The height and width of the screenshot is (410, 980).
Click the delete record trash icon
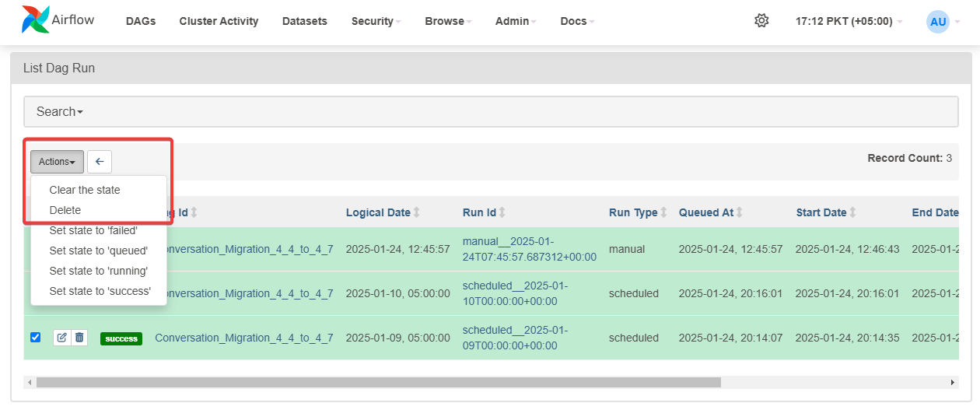(79, 338)
